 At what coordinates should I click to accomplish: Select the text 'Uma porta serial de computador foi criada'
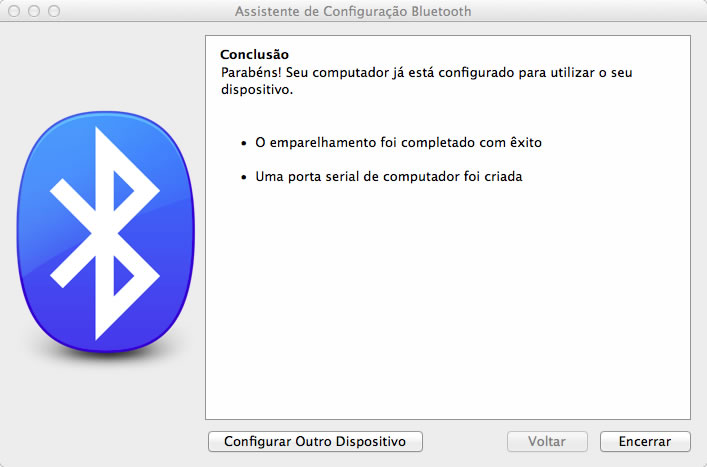[389, 176]
